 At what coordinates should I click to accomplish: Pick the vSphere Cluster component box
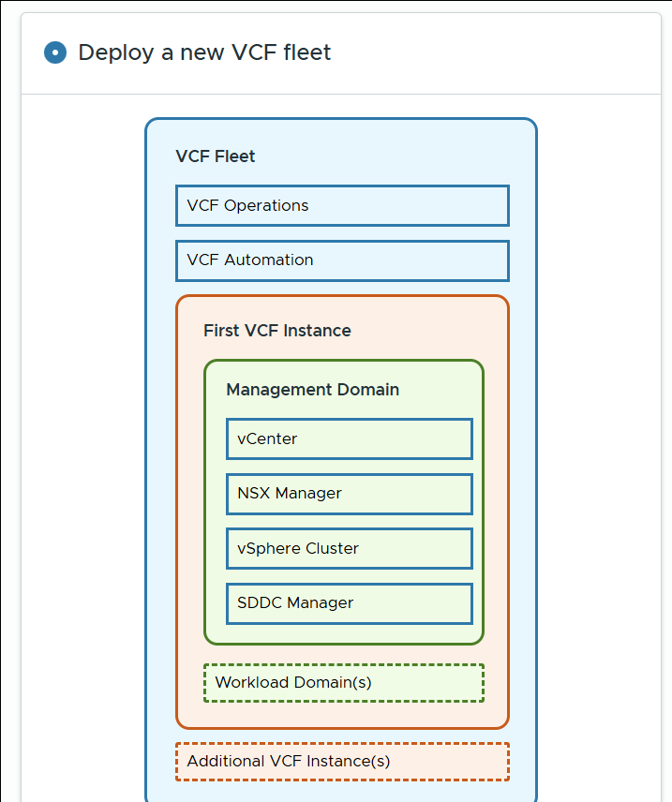click(349, 548)
